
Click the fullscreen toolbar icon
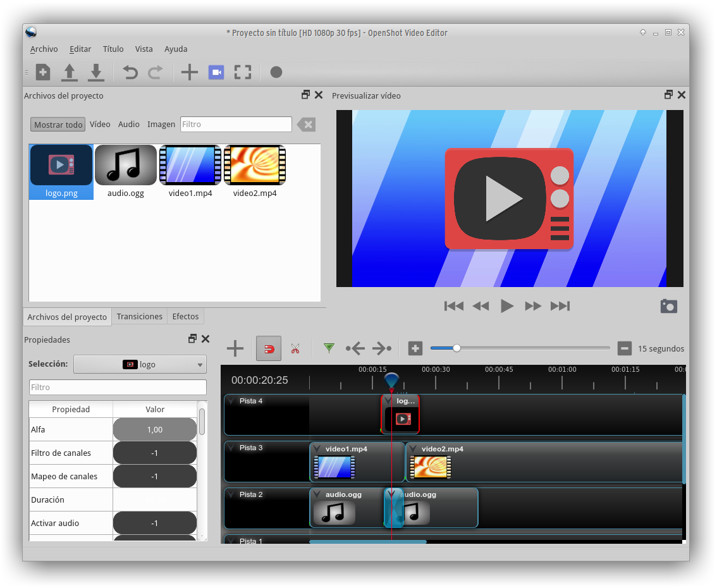243,72
